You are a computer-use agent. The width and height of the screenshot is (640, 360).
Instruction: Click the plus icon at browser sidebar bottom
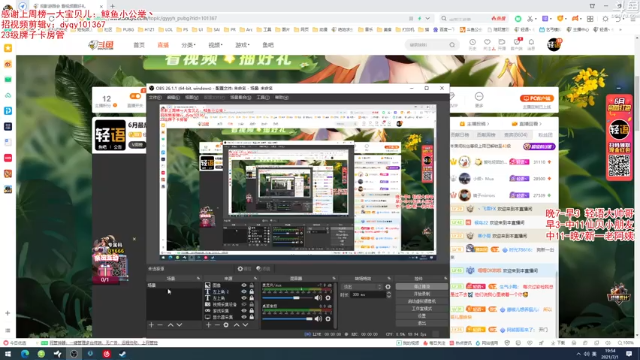coord(8,313)
